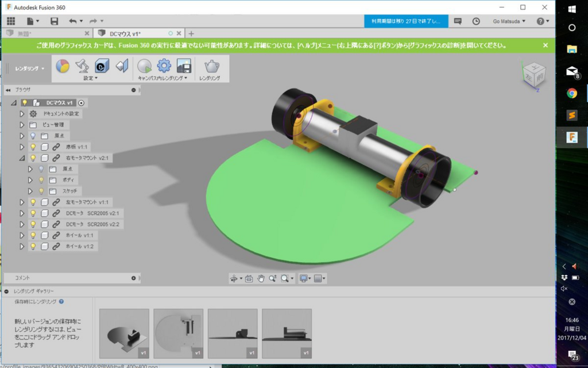Viewport: 588px width, 368px height.
Task: Activate the DCマウス v1 radio button
Action: (x=82, y=102)
